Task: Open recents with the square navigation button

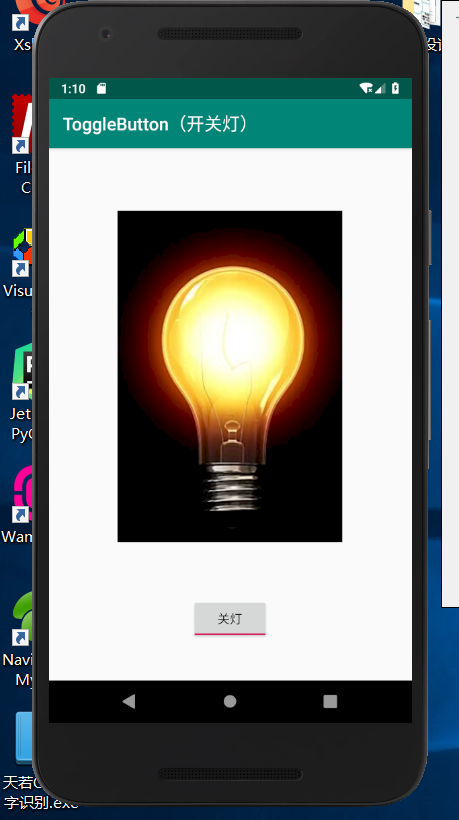Action: pos(330,701)
